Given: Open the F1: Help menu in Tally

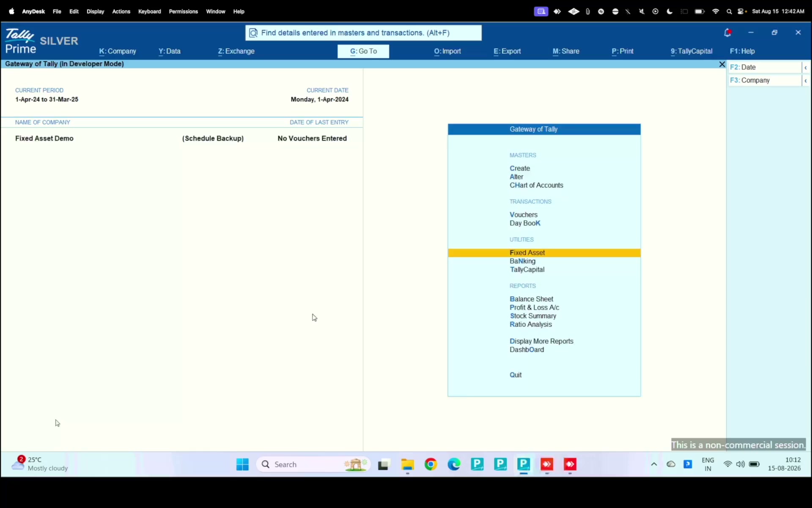Looking at the screenshot, I should click(x=742, y=51).
